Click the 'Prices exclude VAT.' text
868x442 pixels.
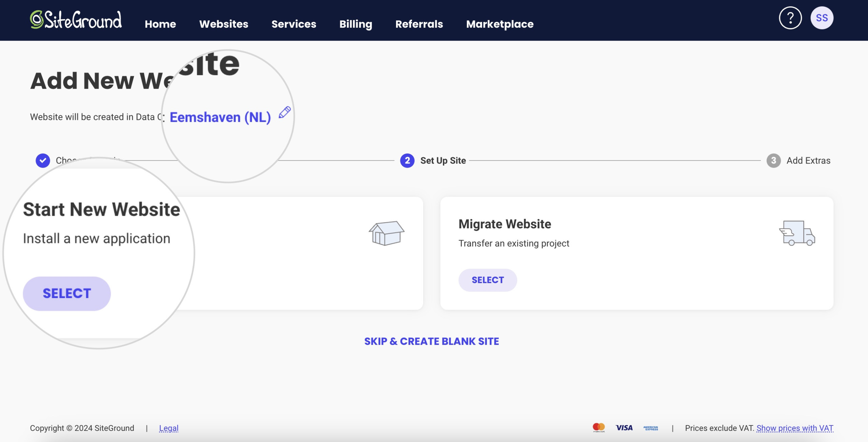[x=719, y=428]
